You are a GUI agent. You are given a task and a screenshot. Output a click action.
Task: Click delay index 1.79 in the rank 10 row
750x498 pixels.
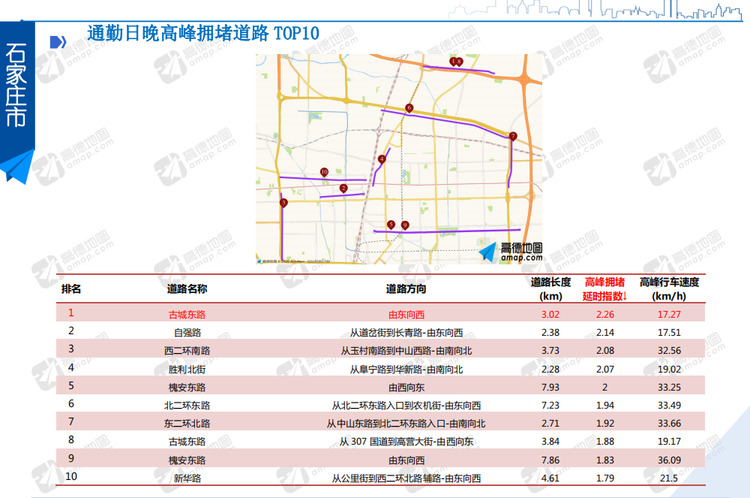point(605,478)
